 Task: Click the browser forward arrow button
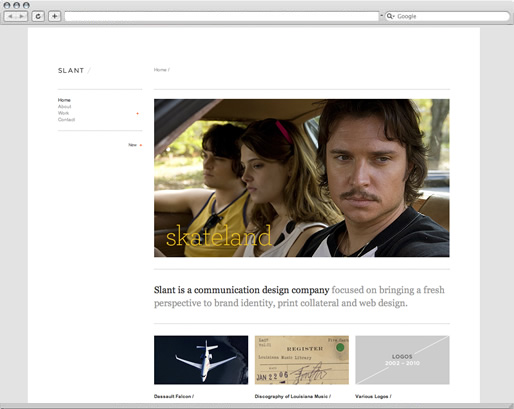[x=21, y=16]
